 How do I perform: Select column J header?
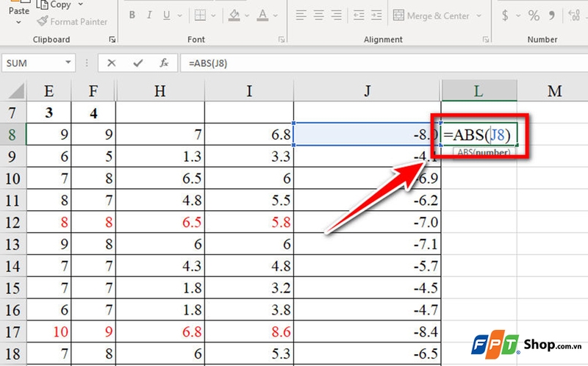(x=367, y=90)
